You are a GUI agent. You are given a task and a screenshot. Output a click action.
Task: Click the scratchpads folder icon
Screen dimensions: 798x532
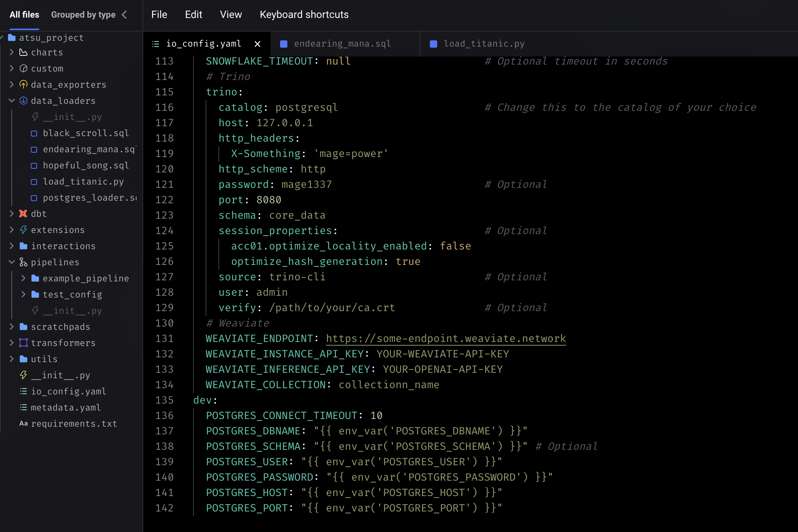23,327
